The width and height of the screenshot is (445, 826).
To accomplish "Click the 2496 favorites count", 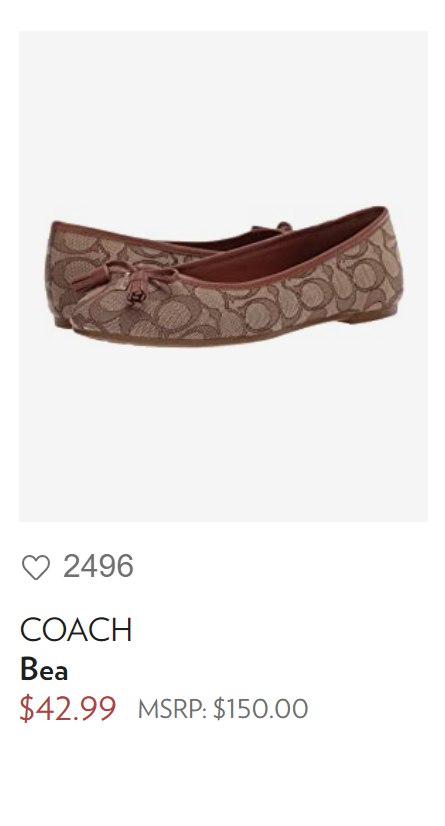I will [x=98, y=566].
